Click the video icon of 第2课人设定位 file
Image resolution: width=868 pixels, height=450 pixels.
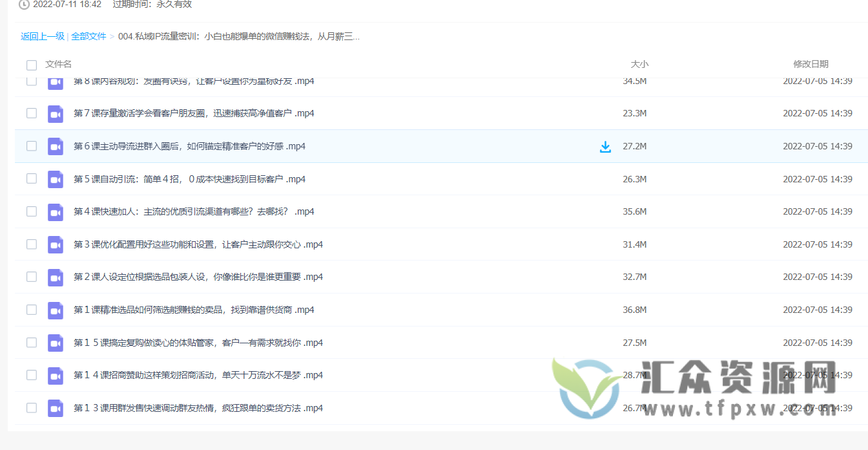pyautogui.click(x=55, y=277)
